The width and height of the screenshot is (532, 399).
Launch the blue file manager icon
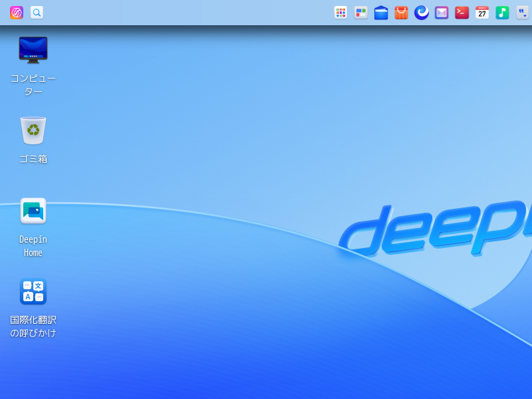coord(380,13)
